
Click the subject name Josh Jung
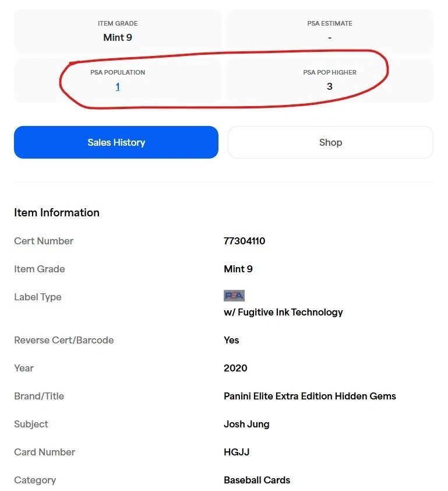tap(246, 424)
